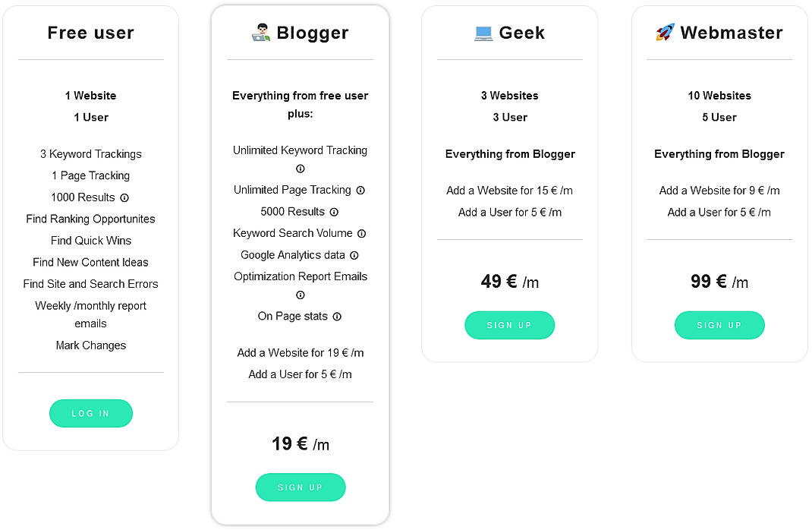The image size is (812, 530).
Task: Click the Free user plan title
Action: (x=90, y=33)
